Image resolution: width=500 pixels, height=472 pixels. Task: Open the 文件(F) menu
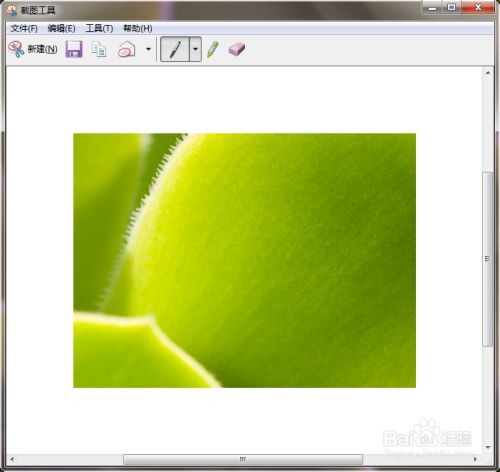click(x=24, y=28)
